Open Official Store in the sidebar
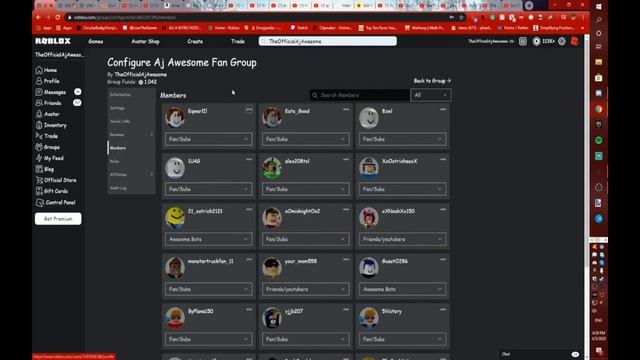Screen dimensions: 640x360 click(56, 180)
